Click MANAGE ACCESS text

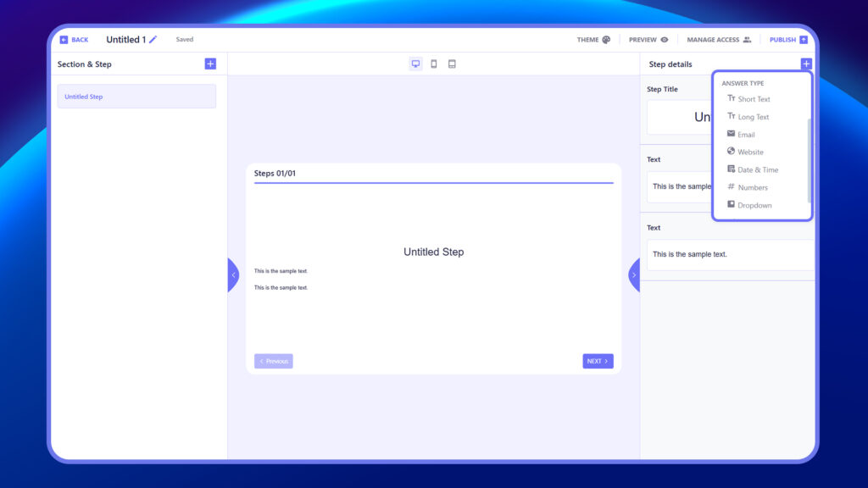tap(712, 40)
